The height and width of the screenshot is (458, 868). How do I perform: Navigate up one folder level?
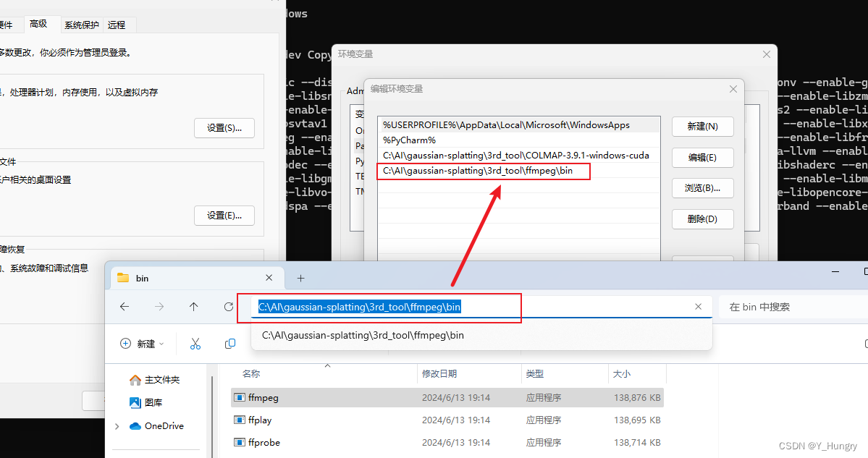[194, 307]
